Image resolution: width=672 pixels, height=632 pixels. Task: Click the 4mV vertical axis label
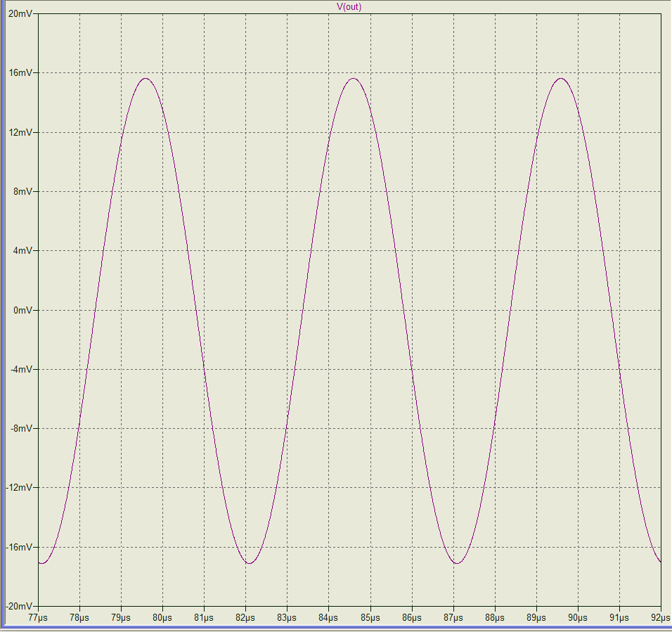pyautogui.click(x=22, y=251)
